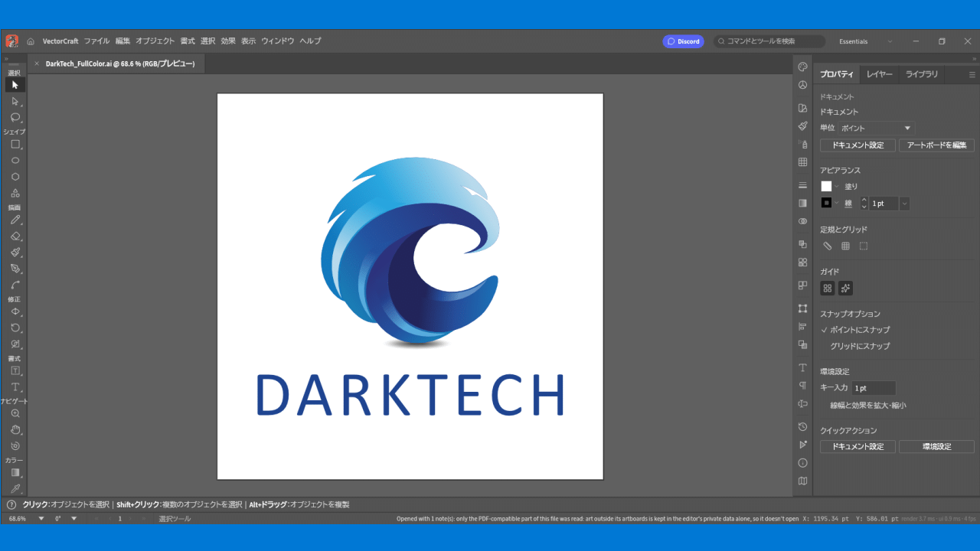980x551 pixels.
Task: Open the white fill color swatch
Action: pos(826,186)
